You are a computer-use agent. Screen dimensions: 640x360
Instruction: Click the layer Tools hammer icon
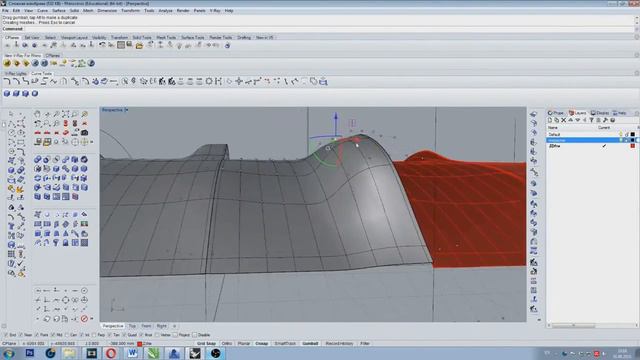[605, 120]
